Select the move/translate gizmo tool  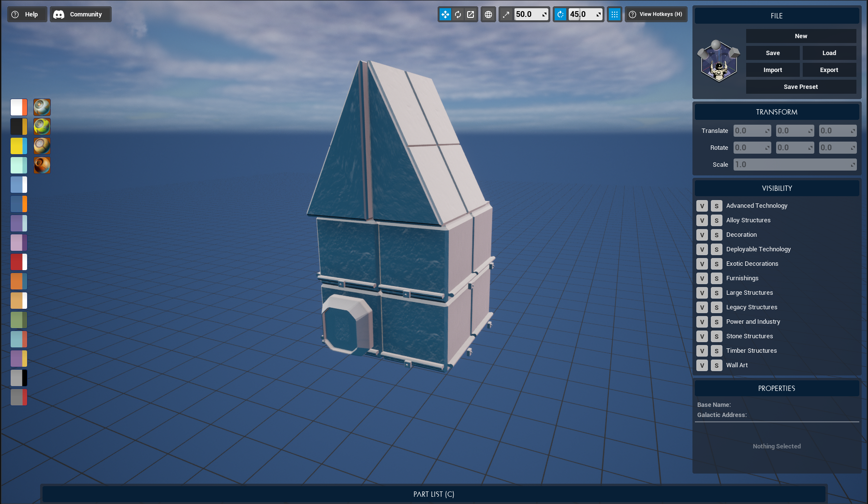[x=445, y=14]
